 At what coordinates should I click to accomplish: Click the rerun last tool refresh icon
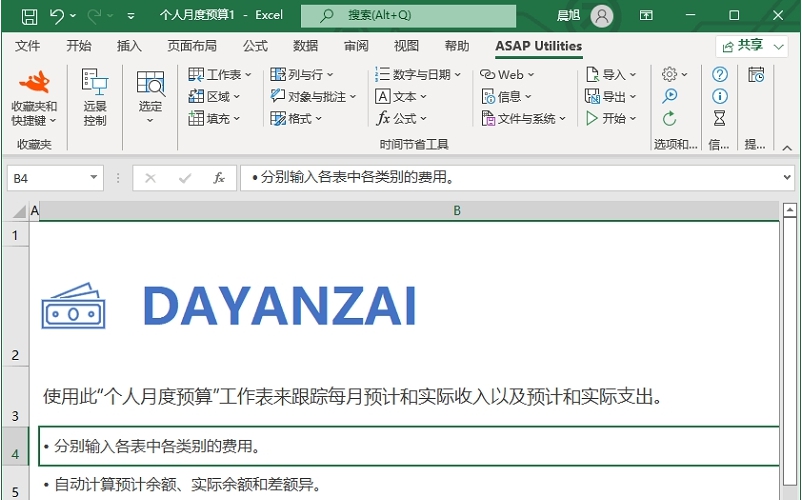point(669,119)
